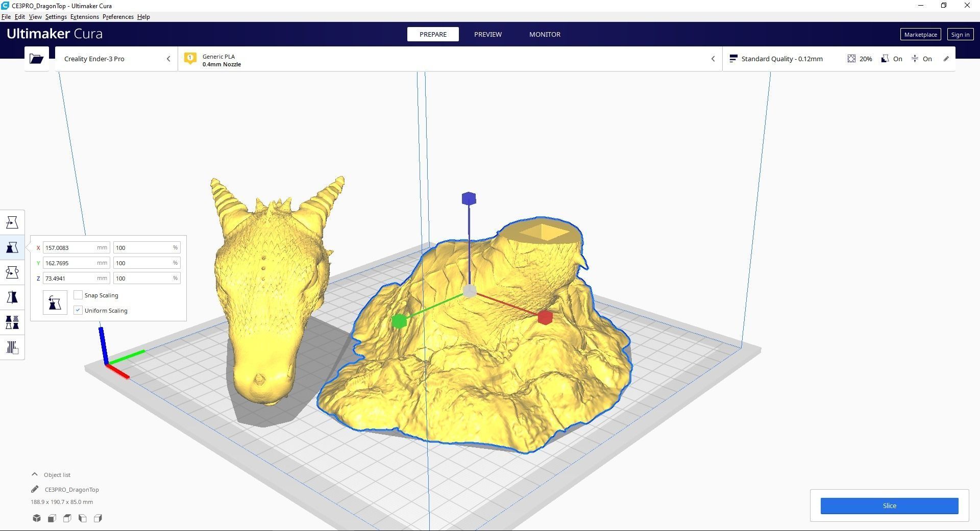Image resolution: width=980 pixels, height=531 pixels.
Task: Click the red X-axis scale handle
Action: pos(545,317)
